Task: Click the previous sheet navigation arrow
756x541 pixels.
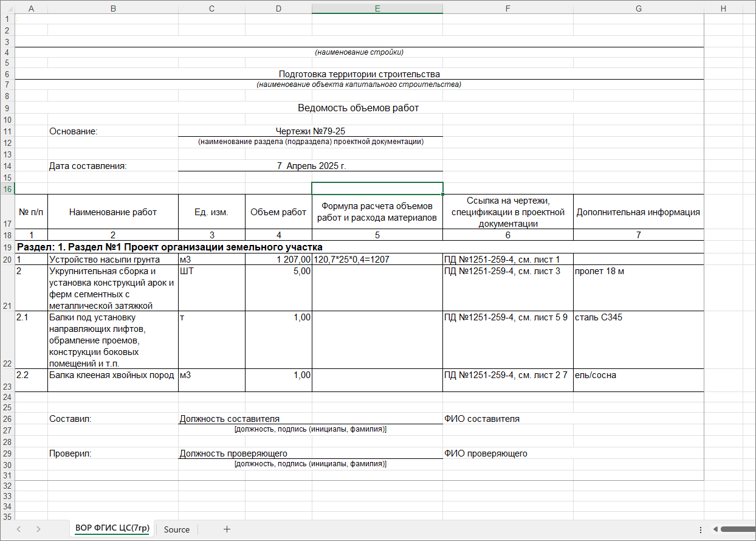Action: (x=18, y=529)
